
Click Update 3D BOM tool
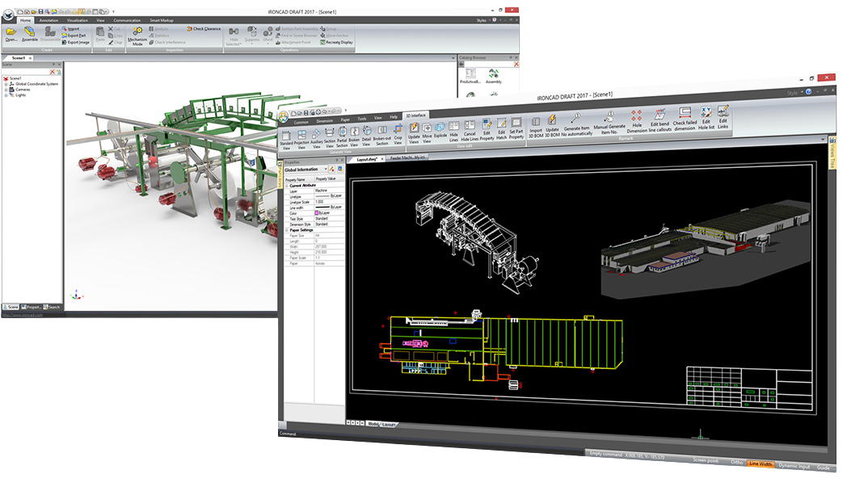(x=552, y=125)
